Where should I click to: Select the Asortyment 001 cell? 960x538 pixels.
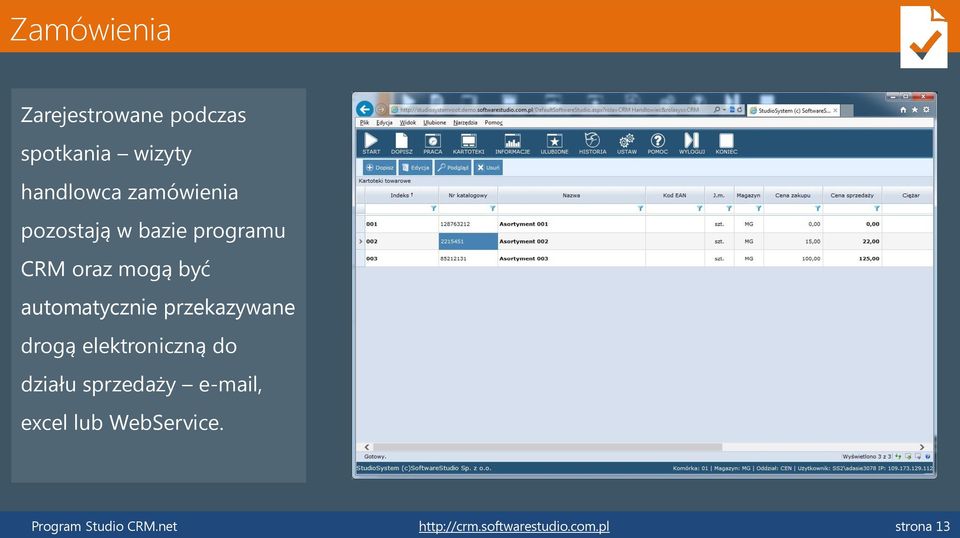click(x=571, y=224)
